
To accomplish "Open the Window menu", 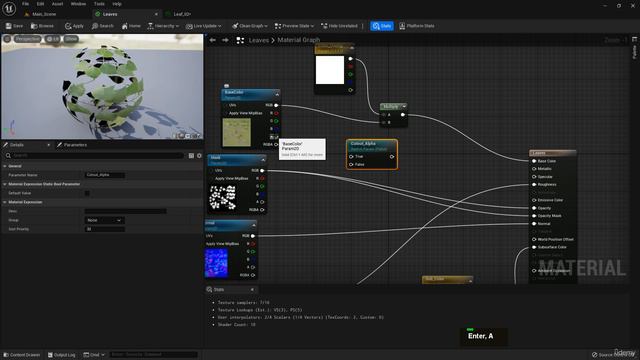I will 78,4.
